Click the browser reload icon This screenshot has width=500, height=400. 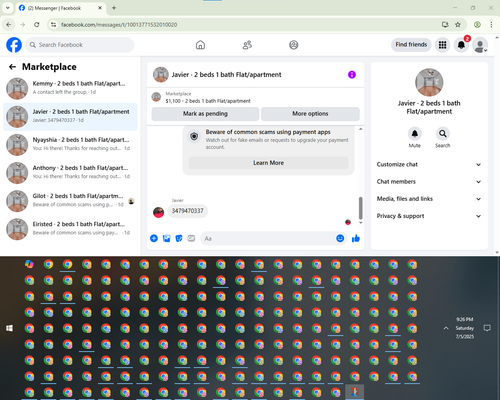click(37, 25)
